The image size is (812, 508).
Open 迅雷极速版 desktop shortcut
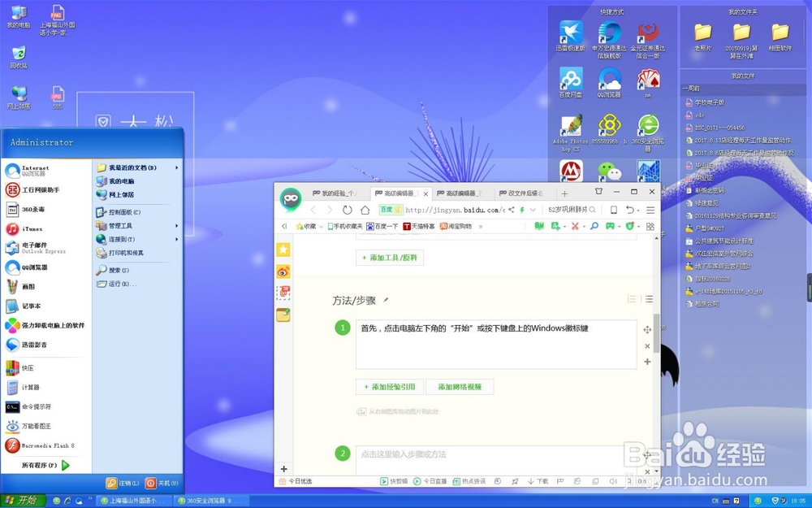(571, 36)
